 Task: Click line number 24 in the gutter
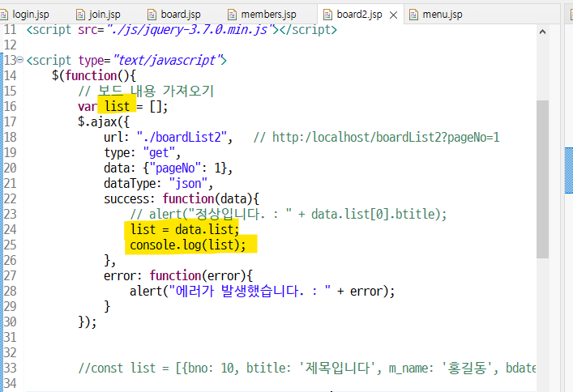click(10, 229)
